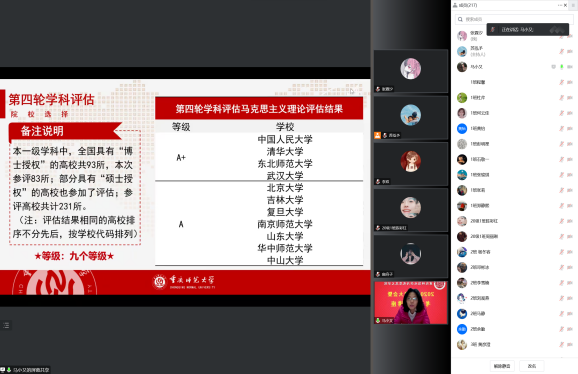Click the left button at the members panel bottom
The width and height of the screenshot is (578, 374).
(502, 366)
